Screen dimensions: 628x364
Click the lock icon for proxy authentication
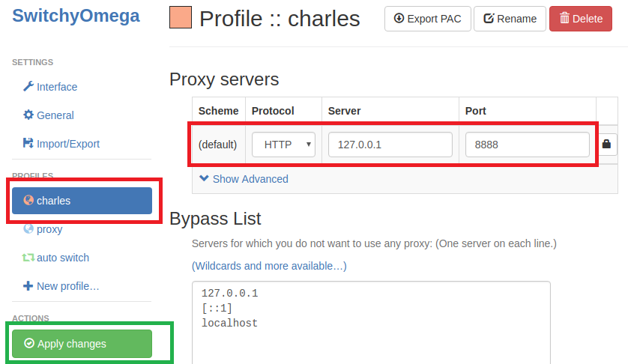click(606, 144)
